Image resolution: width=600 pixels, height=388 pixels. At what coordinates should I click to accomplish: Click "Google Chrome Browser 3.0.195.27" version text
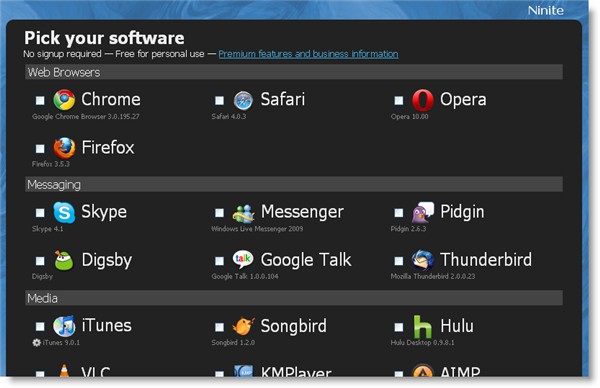[86, 117]
